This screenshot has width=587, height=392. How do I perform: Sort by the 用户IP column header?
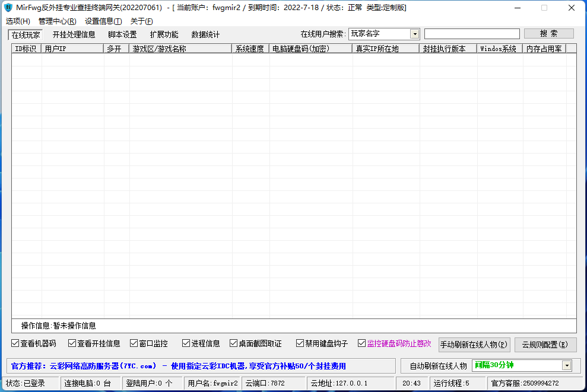tap(72, 49)
